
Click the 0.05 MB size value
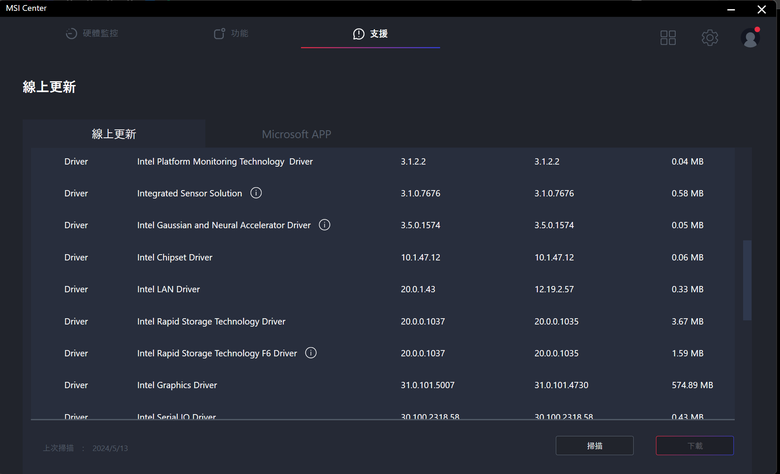tap(687, 225)
